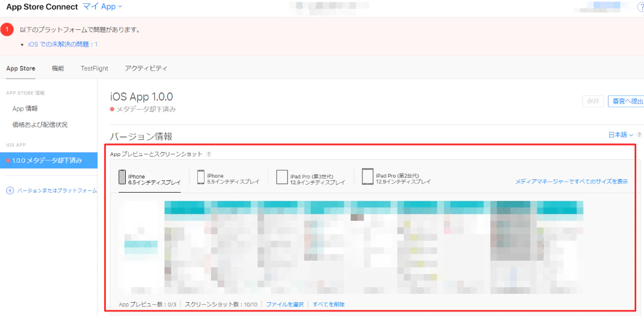This screenshot has height=316, width=644.
Task: Switch to the App Store tab
Action: (21, 69)
